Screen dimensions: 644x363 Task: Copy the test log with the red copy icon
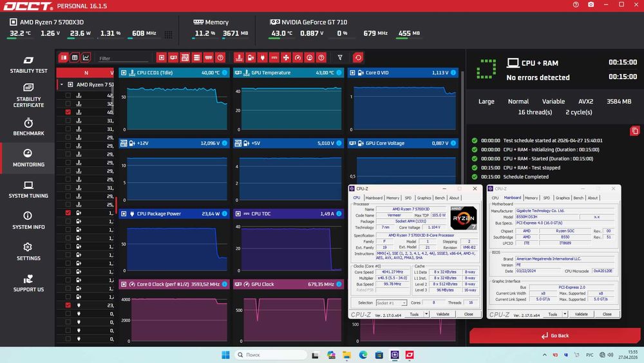[635, 131]
